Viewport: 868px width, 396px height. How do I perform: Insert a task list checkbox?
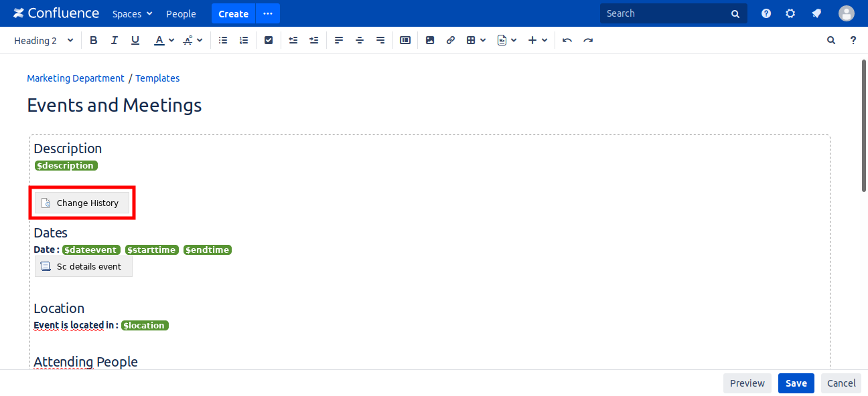pos(269,40)
